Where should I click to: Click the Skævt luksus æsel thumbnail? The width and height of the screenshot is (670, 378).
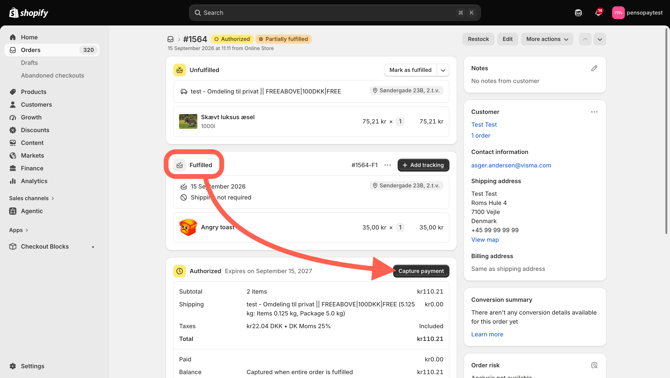pos(188,121)
